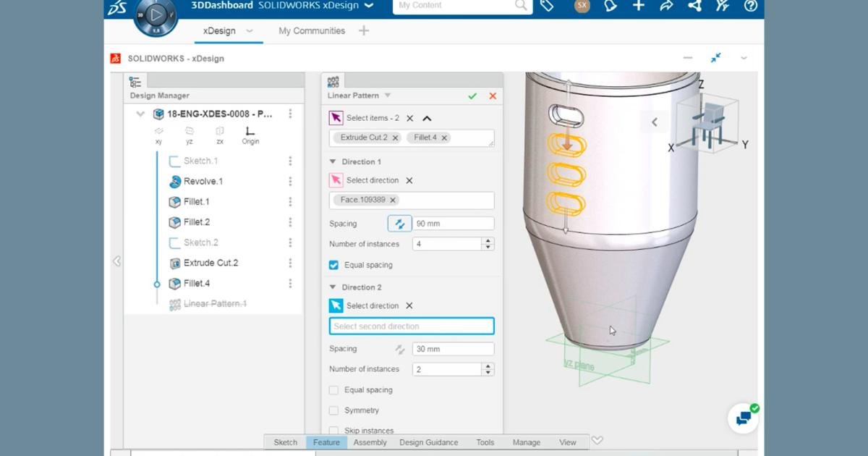The image size is (868, 456).
Task: Switch to the Assembly tab
Action: point(370,442)
